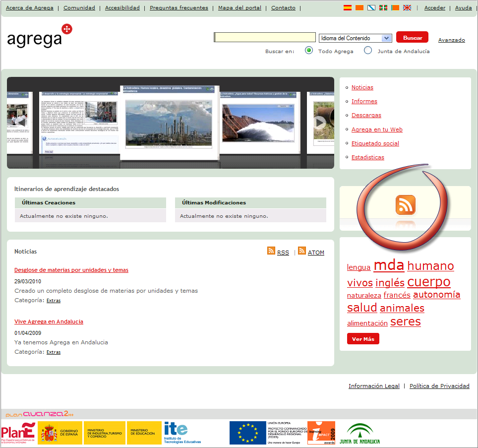The width and height of the screenshot is (478, 448).
Task: Click the red Buscar button
Action: pyautogui.click(x=412, y=38)
